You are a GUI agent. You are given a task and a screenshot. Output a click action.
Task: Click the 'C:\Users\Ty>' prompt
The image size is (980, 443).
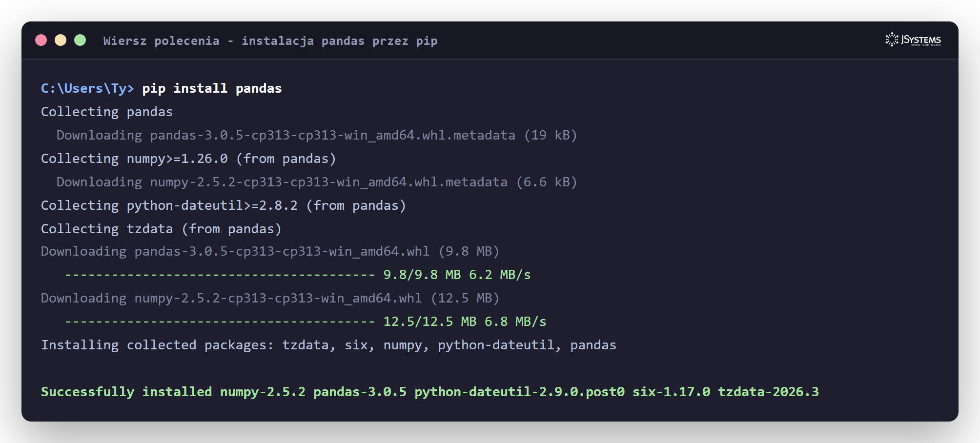tap(87, 88)
